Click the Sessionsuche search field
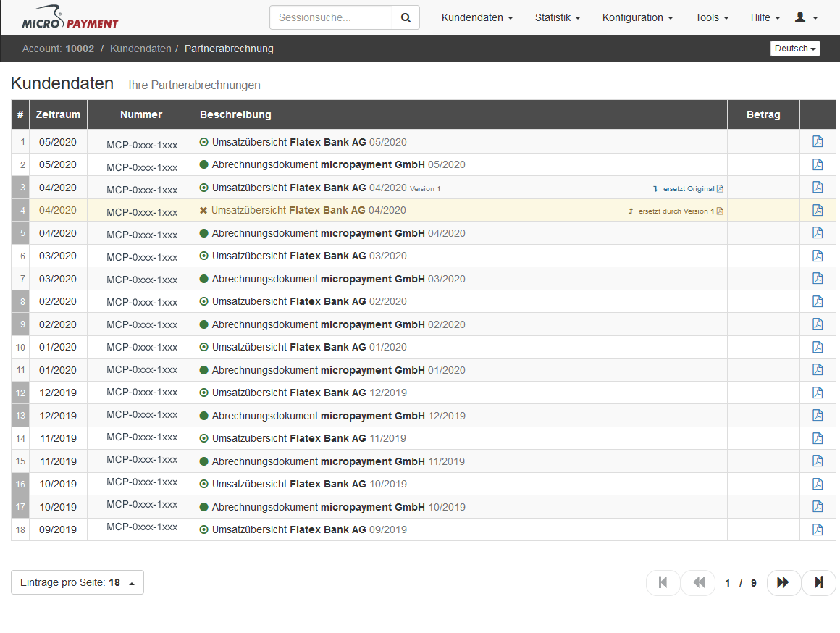This screenshot has height=633, width=840. pos(331,17)
